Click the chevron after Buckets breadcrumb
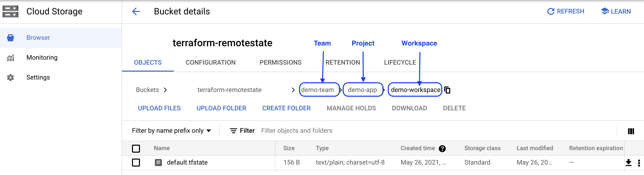The height and width of the screenshot is (175, 644). 165,90
